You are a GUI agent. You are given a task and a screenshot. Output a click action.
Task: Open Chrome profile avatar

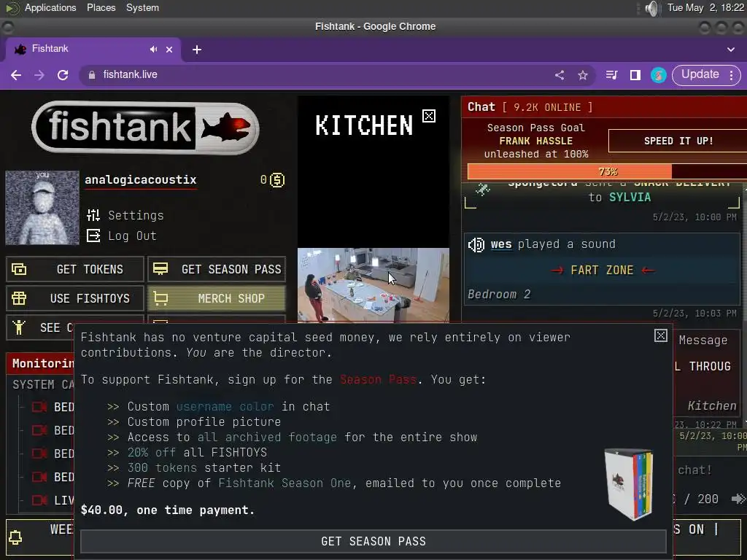tap(659, 75)
